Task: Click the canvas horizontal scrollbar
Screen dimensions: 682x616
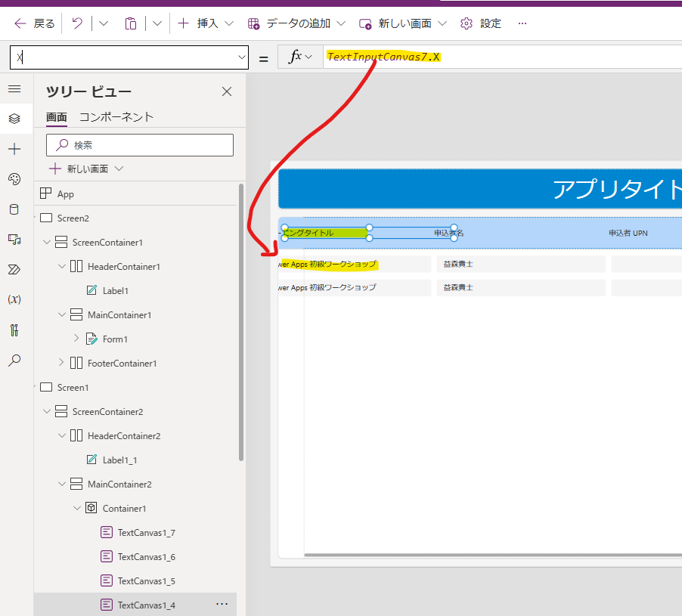Action: coord(493,555)
